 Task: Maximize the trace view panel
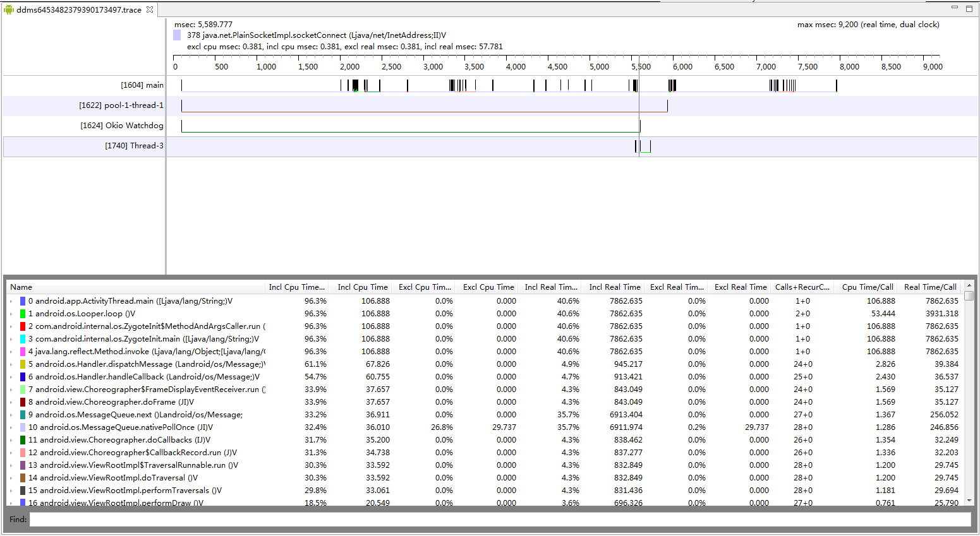[969, 8]
